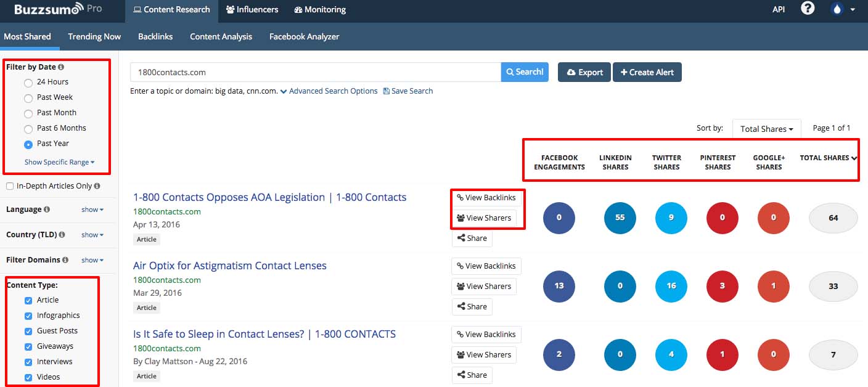Viewport: 868px width, 387px height.
Task: Uncheck the Interviews content type
Action: 28,362
